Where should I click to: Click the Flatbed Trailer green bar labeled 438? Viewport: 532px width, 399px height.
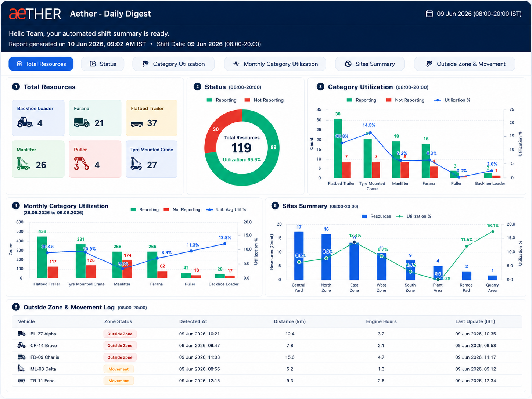click(42, 257)
